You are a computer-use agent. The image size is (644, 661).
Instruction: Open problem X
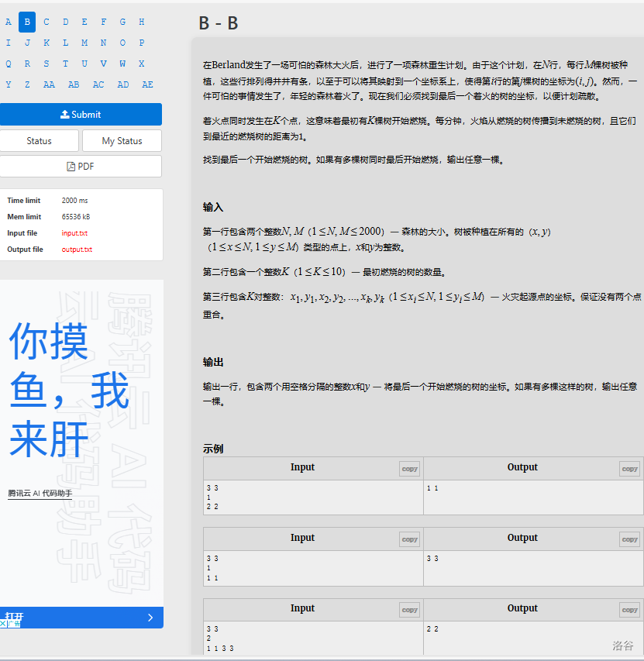coord(142,64)
